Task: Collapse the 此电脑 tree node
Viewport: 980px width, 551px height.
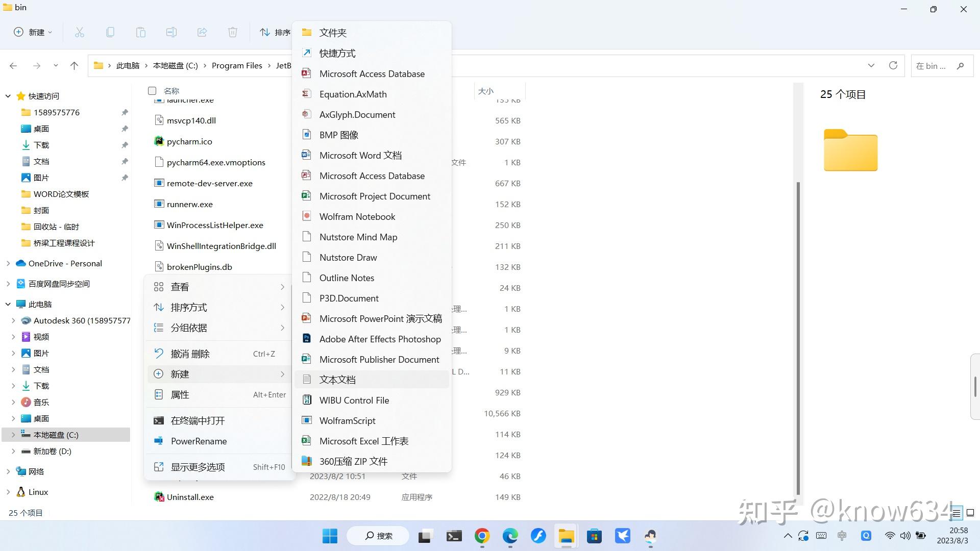Action: tap(8, 304)
